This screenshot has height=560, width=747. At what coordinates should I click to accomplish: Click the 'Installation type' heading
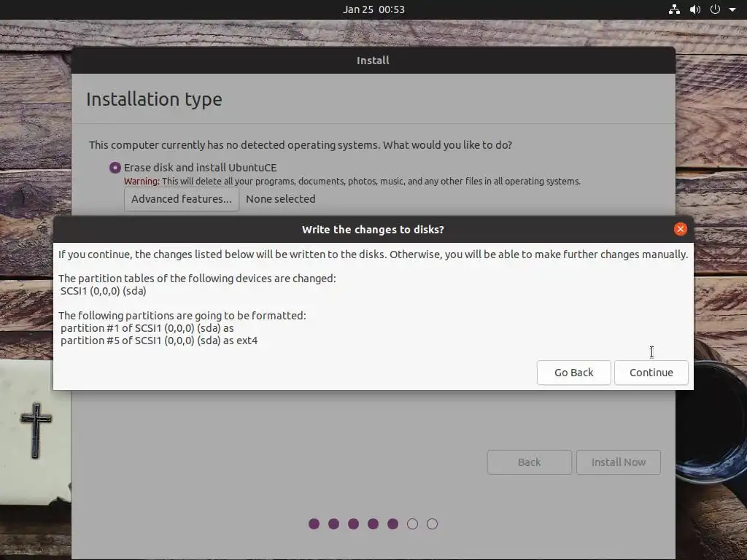(154, 99)
